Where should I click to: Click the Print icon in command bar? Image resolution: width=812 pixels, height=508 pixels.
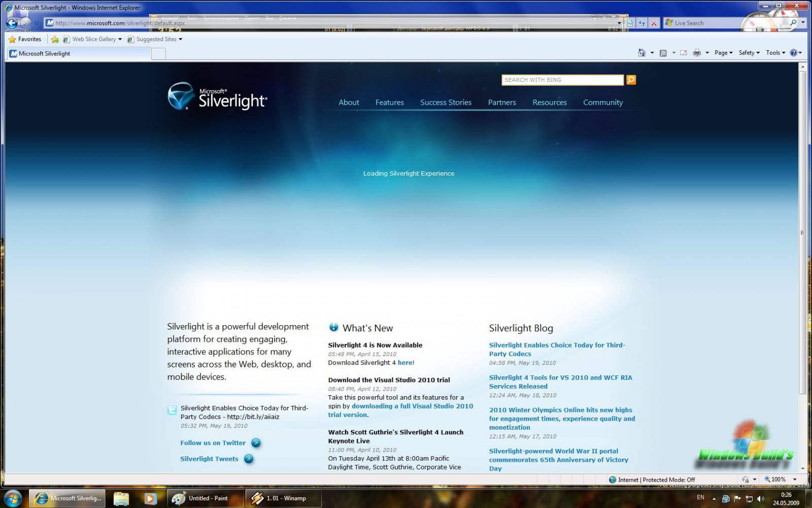697,53
